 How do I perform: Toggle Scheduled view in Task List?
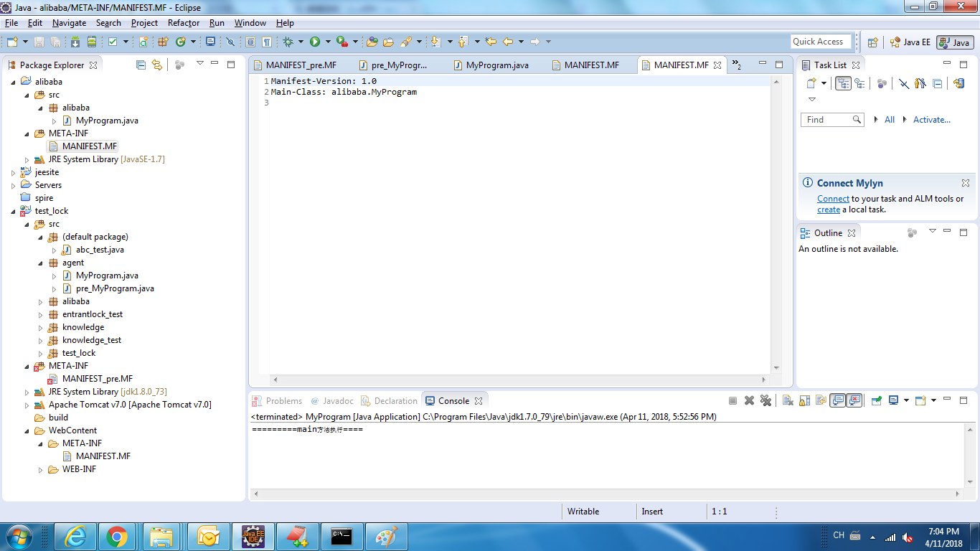pos(859,83)
